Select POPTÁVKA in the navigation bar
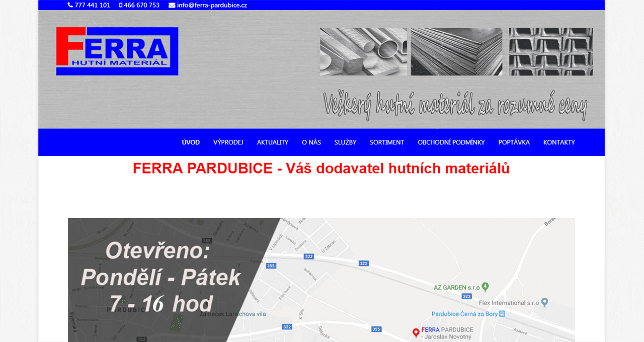The width and height of the screenshot is (644, 342). (514, 142)
